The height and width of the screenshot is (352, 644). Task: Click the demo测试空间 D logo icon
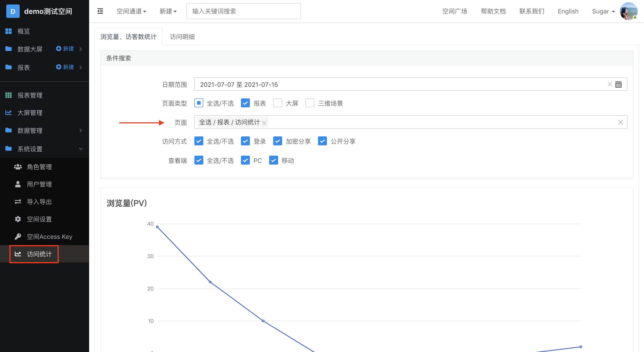point(13,11)
